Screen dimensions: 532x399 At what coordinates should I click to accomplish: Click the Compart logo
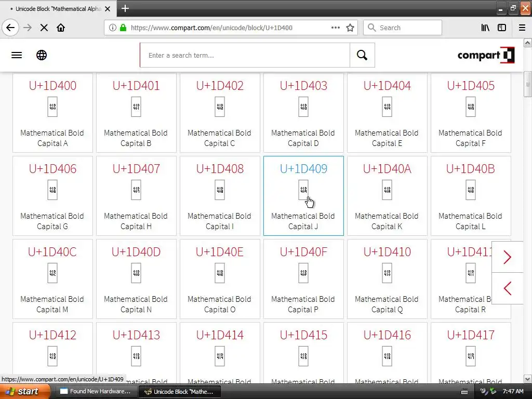pyautogui.click(x=486, y=55)
